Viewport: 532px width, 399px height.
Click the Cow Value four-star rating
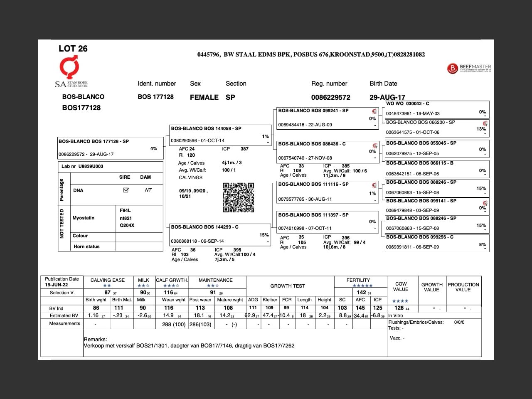click(x=400, y=301)
